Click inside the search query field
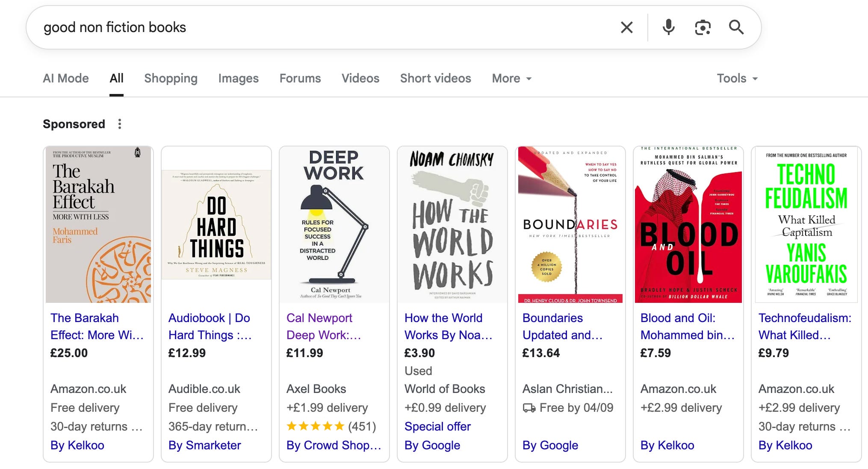 click(x=299, y=27)
